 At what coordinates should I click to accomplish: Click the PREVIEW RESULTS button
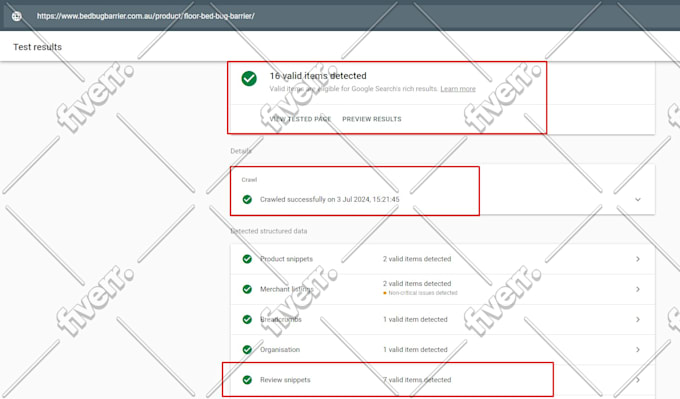tap(372, 119)
